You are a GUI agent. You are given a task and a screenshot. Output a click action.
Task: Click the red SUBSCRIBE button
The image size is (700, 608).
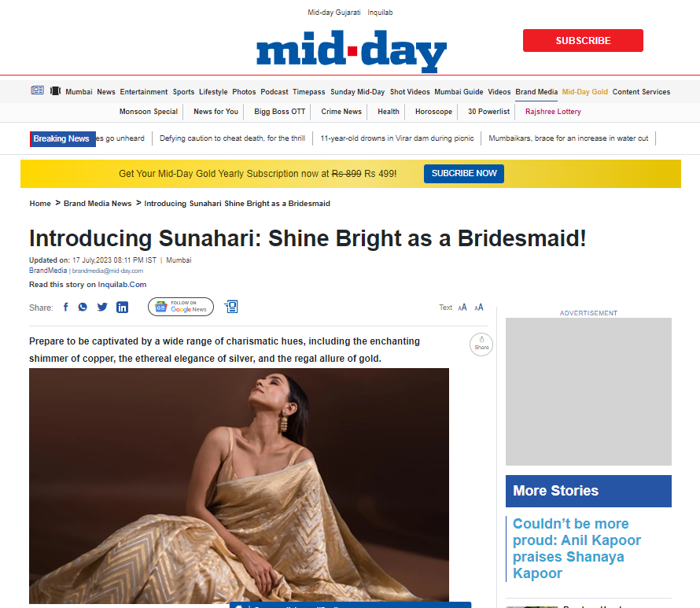(x=583, y=40)
